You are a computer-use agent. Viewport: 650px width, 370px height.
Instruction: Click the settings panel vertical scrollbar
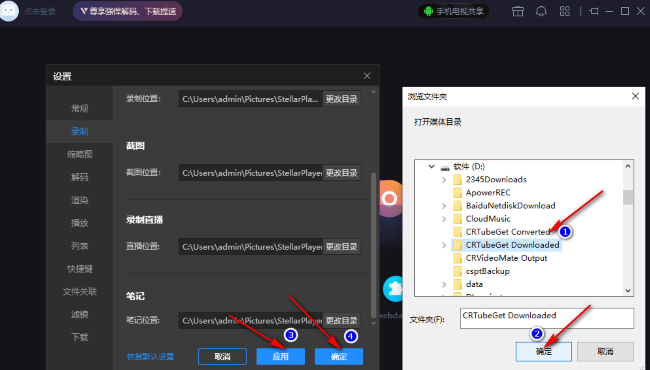[374, 244]
